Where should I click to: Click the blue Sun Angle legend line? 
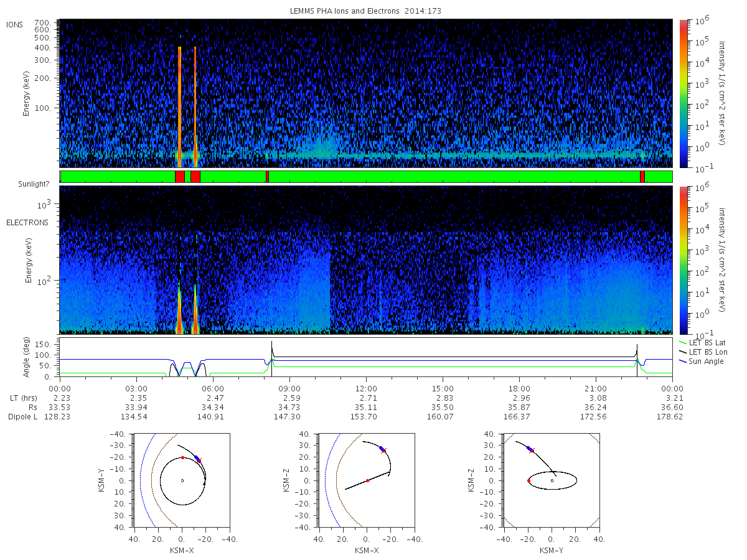(x=682, y=362)
